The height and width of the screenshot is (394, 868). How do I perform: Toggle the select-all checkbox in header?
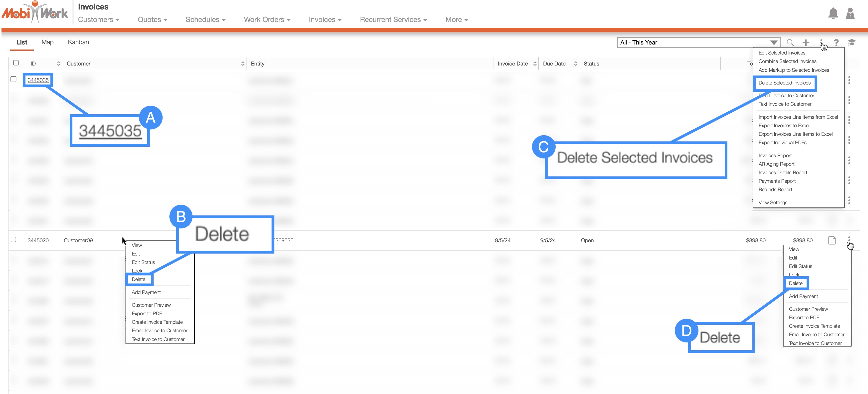[16, 63]
